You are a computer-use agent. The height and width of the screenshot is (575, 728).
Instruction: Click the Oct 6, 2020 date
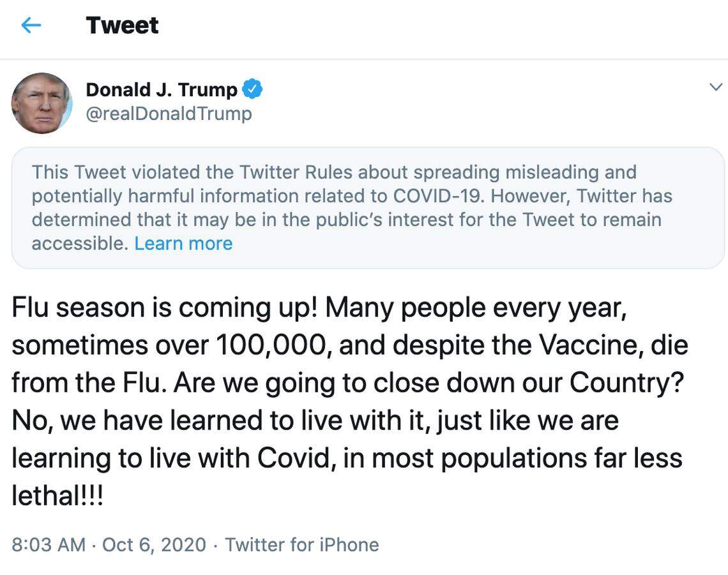[154, 544]
